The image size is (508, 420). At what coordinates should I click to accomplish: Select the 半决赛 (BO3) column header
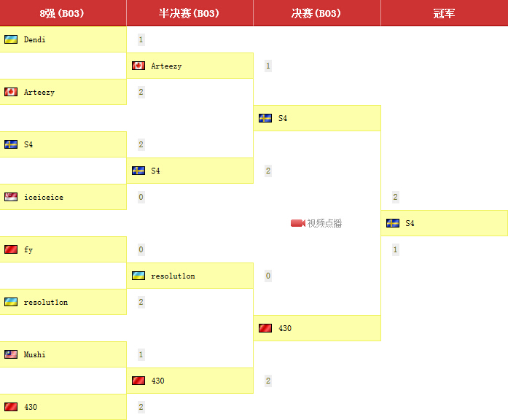(189, 13)
